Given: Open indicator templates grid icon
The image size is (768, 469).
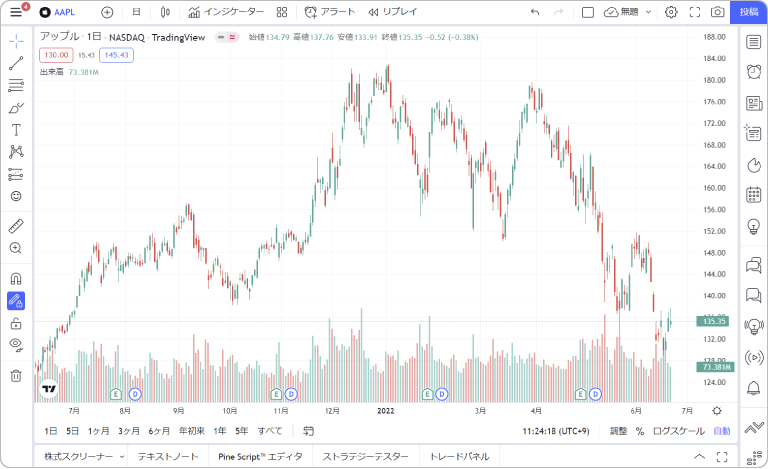Looking at the screenshot, I should tap(282, 12).
